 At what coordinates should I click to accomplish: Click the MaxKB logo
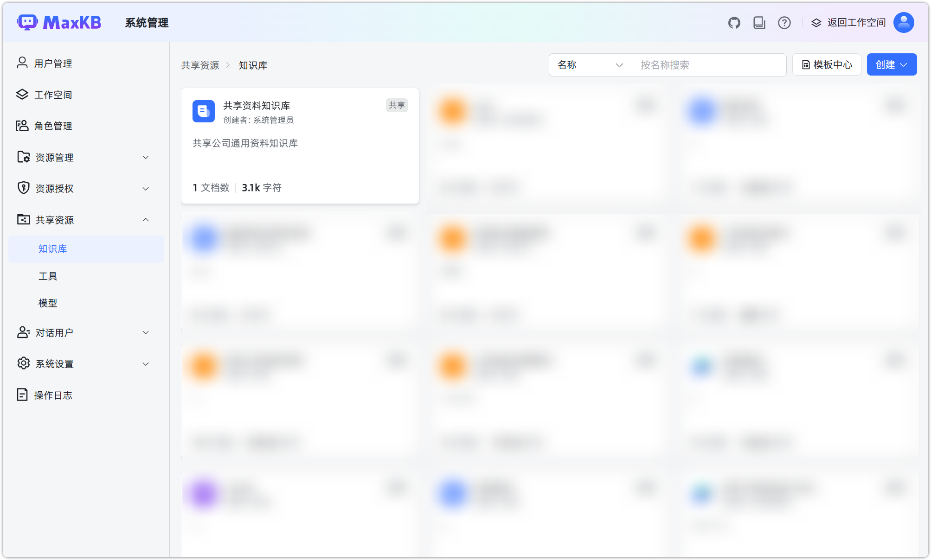tap(59, 22)
